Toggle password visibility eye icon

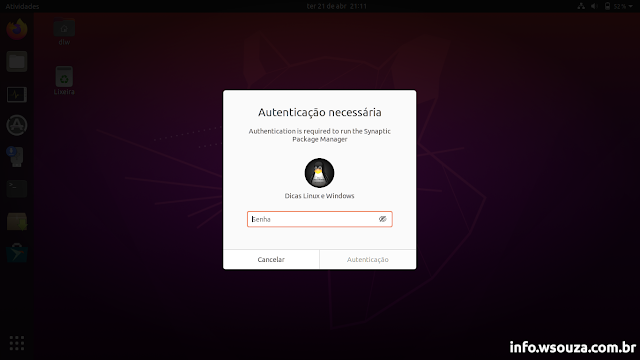(382, 219)
